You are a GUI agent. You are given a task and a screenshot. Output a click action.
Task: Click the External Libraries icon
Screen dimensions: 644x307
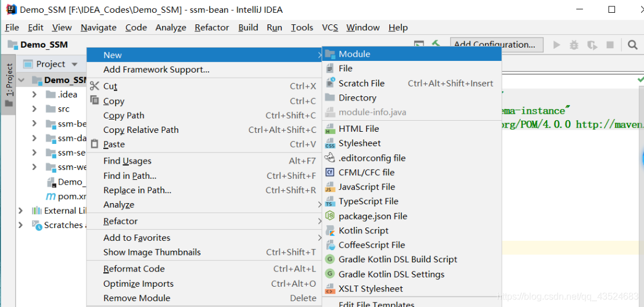pos(37,211)
